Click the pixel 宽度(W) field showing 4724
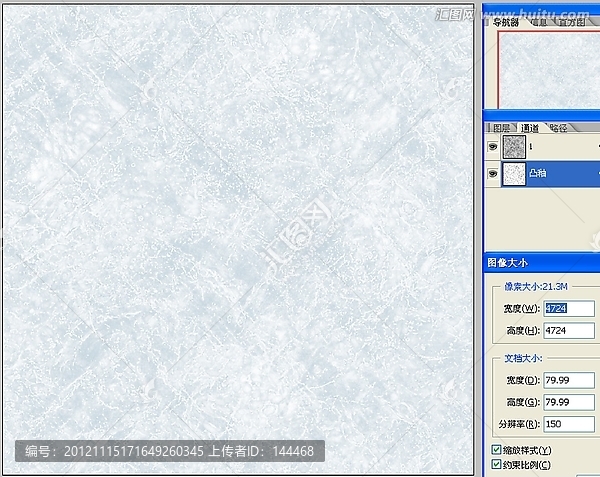This screenshot has width=600, height=477. (x=569, y=308)
